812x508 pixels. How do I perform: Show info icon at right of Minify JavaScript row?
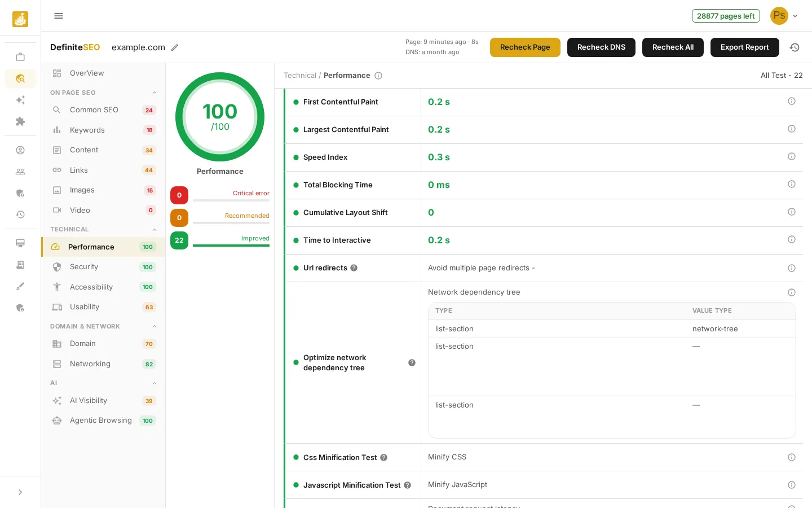792,485
